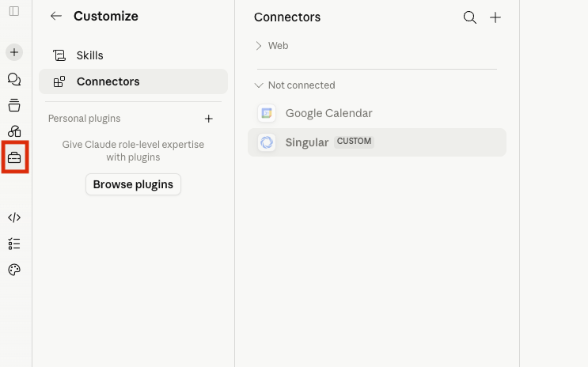The width and height of the screenshot is (588, 367).
Task: Open the artifacts shapes icon
Action: pos(14,131)
